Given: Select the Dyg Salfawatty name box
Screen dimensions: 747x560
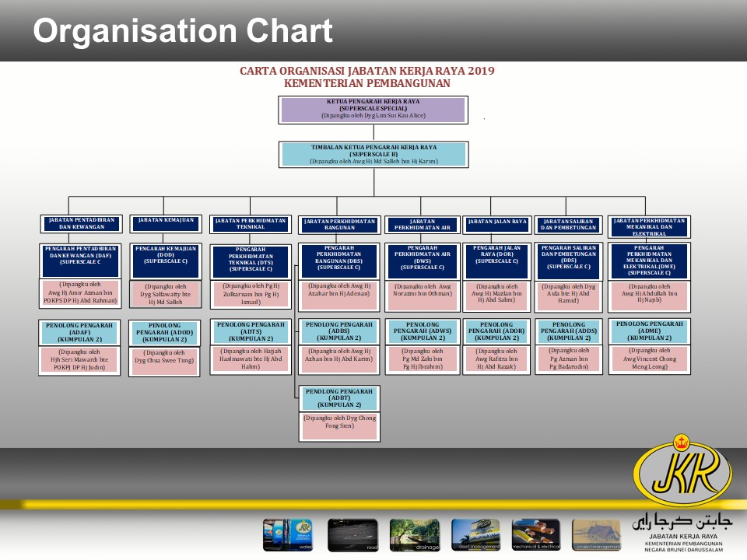Looking at the screenshot, I should click(x=166, y=294).
